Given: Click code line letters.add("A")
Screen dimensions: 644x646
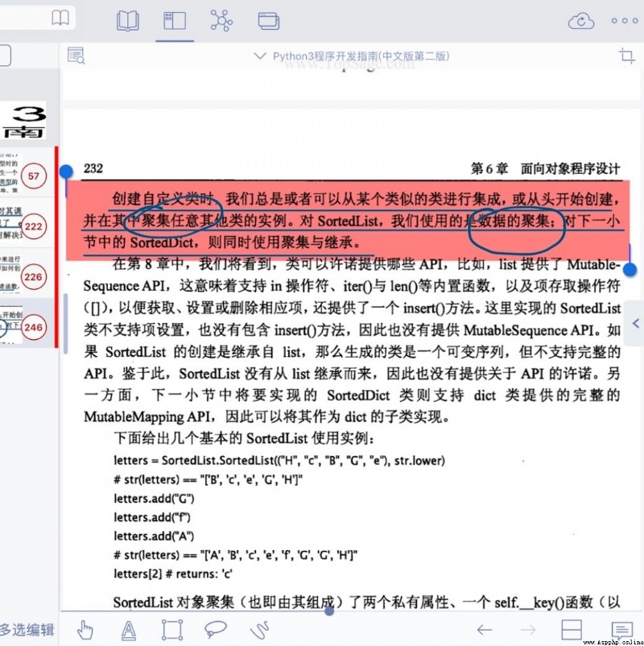Looking at the screenshot, I should click(154, 536).
